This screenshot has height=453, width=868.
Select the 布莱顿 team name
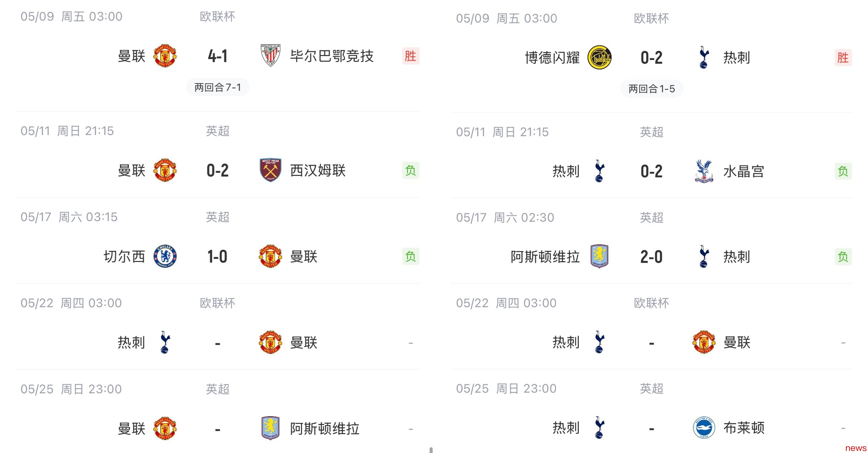[744, 428]
